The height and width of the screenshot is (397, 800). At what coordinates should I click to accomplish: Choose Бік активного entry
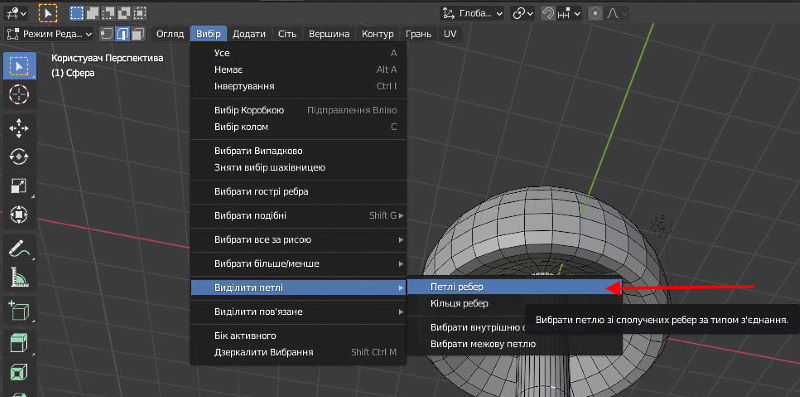point(298,336)
